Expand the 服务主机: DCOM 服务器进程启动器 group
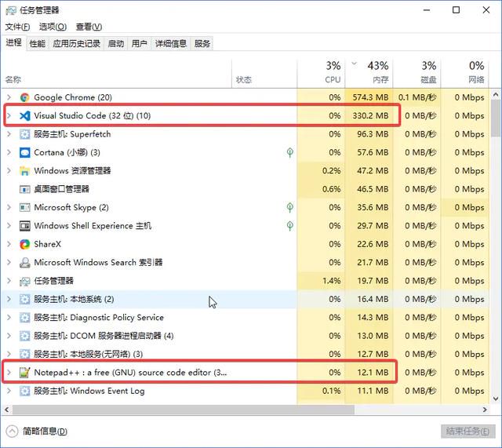Image resolution: width=502 pixels, height=448 pixels. tap(9, 336)
